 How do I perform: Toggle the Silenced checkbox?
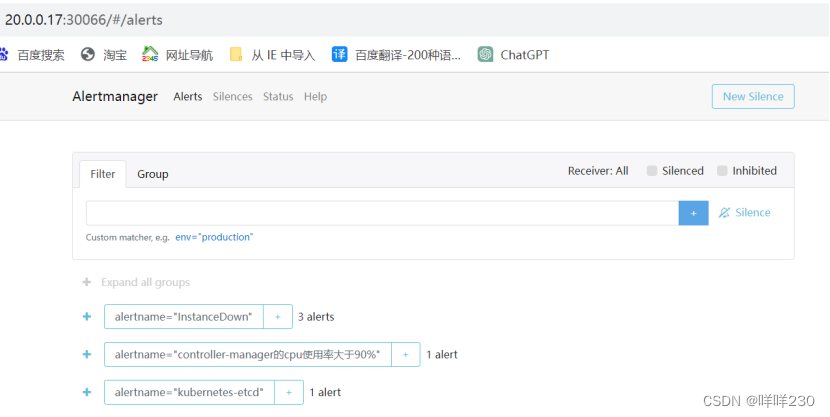(x=652, y=170)
